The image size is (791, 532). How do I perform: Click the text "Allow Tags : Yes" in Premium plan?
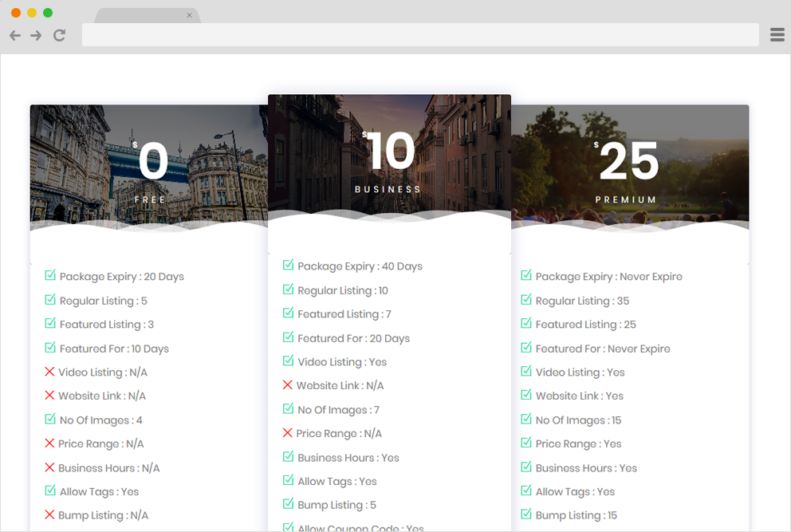coord(575,491)
